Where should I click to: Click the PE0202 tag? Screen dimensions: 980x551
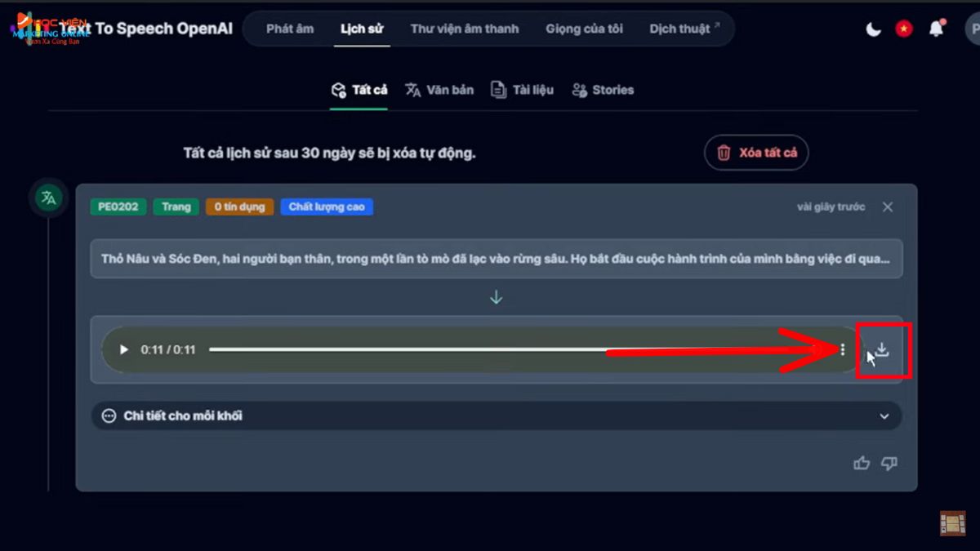(118, 207)
